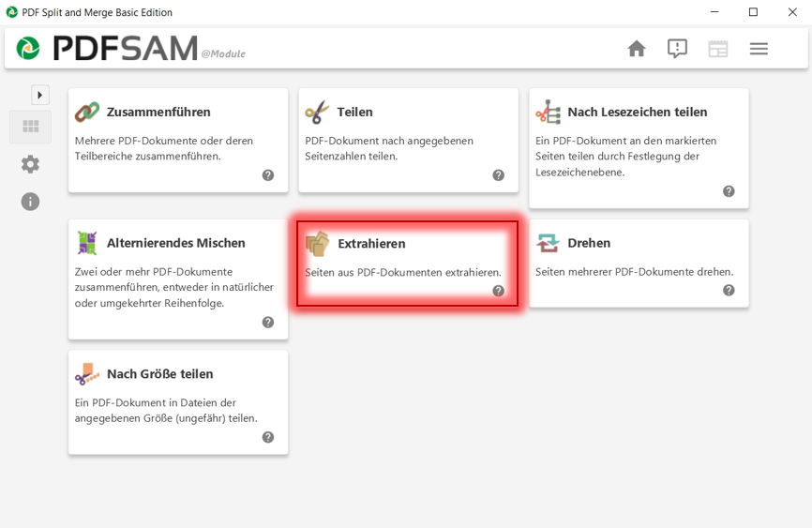Viewport: 812px width, 528px height.
Task: Click the PDFSAM wordmark in header
Action: coord(126,48)
